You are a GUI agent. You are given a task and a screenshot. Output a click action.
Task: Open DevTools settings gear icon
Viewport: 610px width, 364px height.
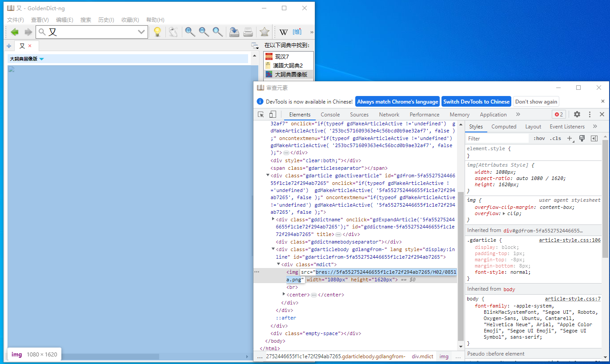(577, 114)
